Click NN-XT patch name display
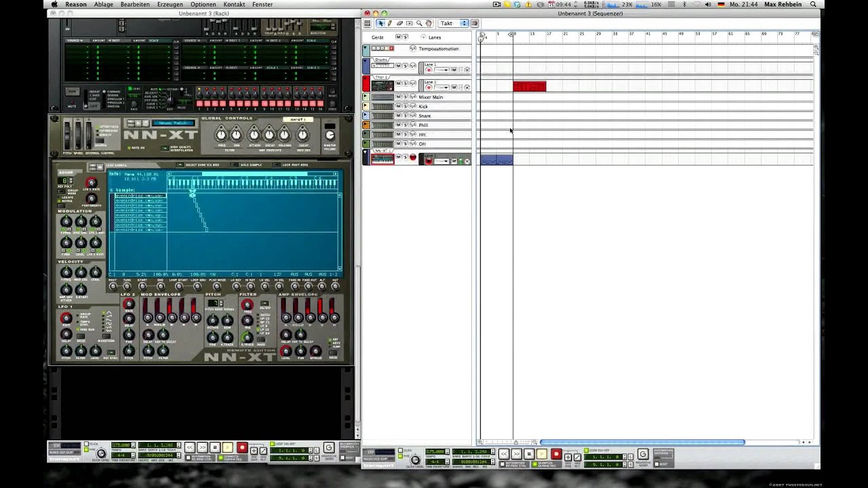This screenshot has width=868, height=488. click(174, 123)
